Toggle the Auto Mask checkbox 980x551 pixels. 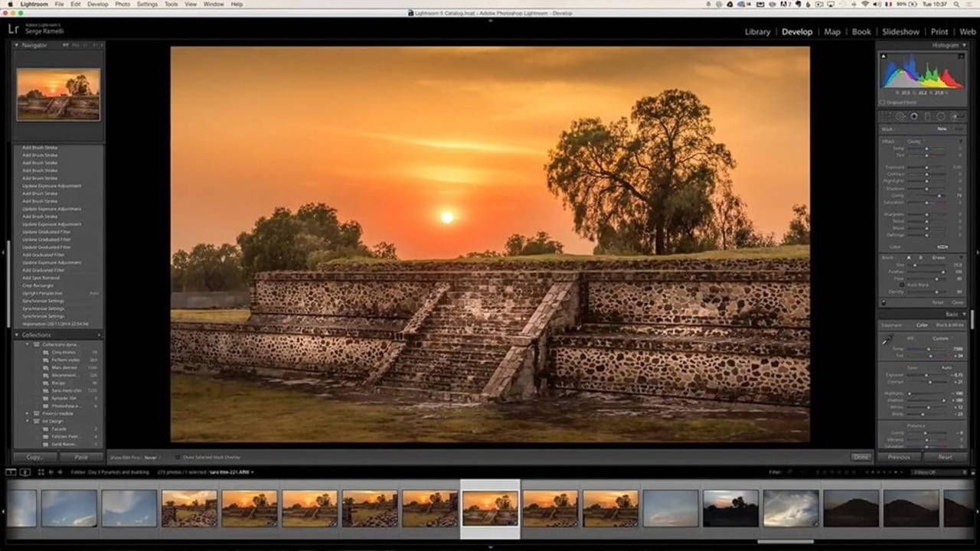[x=903, y=285]
